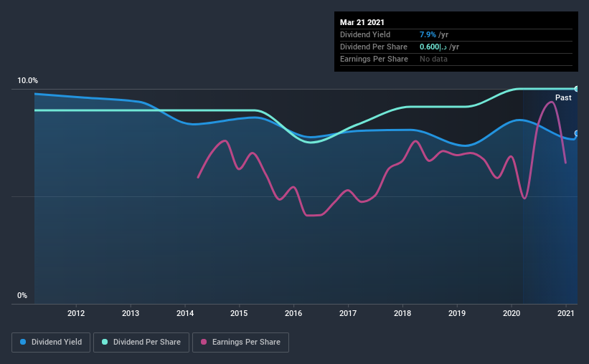Image resolution: width=589 pixels, height=364 pixels.
Task: Click the 0% y-axis label
Action: pyautogui.click(x=22, y=295)
